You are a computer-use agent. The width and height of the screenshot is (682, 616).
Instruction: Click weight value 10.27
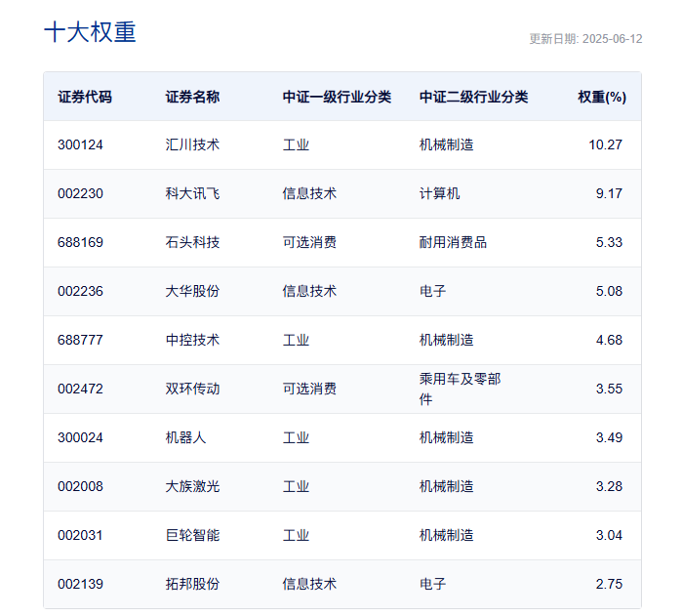[606, 144]
